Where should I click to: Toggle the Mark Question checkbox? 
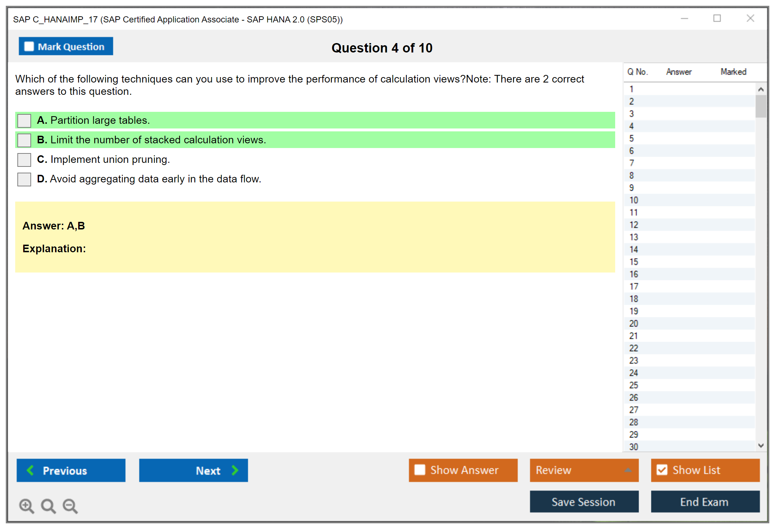click(29, 47)
